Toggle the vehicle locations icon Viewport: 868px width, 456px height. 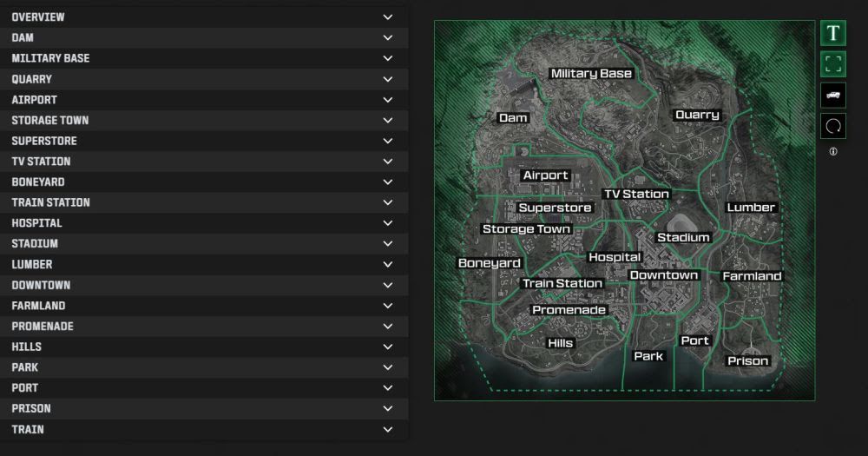click(x=833, y=96)
